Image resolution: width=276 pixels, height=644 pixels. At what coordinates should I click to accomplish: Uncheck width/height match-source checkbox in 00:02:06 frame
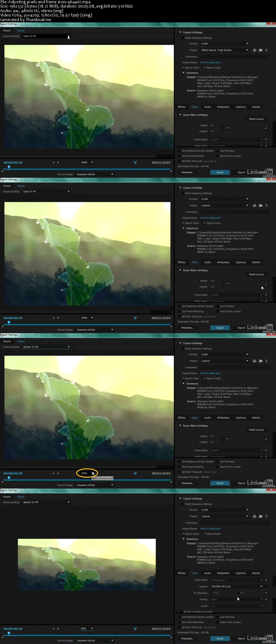[x=266, y=283]
